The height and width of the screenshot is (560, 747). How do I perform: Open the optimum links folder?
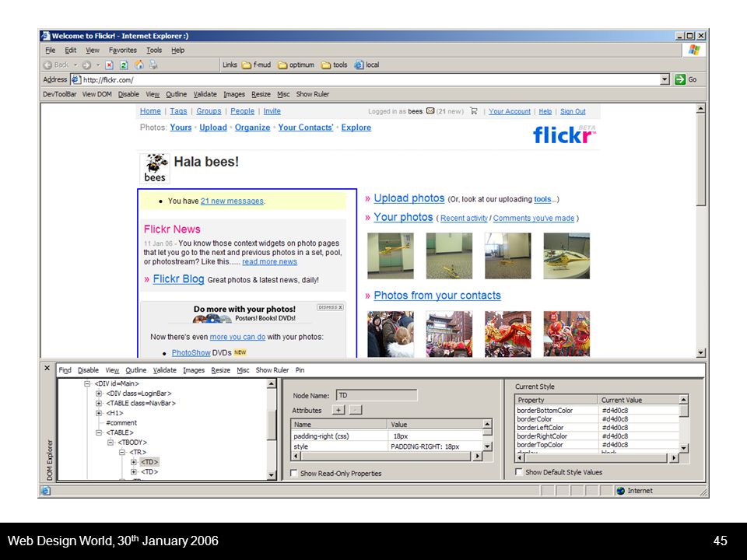point(296,65)
